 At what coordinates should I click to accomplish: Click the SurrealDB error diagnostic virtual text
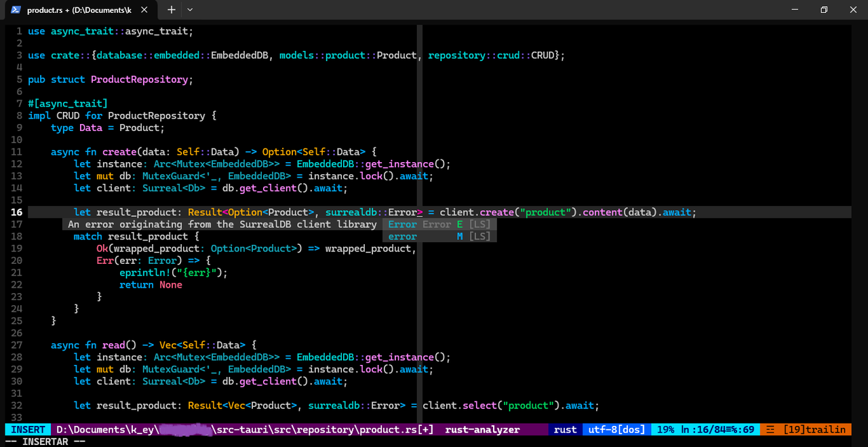[224, 224]
